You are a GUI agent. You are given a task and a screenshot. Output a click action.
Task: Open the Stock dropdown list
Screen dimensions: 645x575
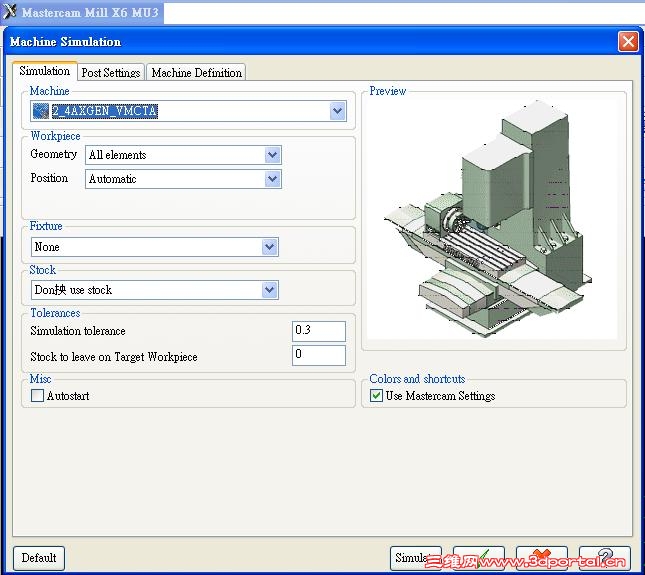pos(155,290)
